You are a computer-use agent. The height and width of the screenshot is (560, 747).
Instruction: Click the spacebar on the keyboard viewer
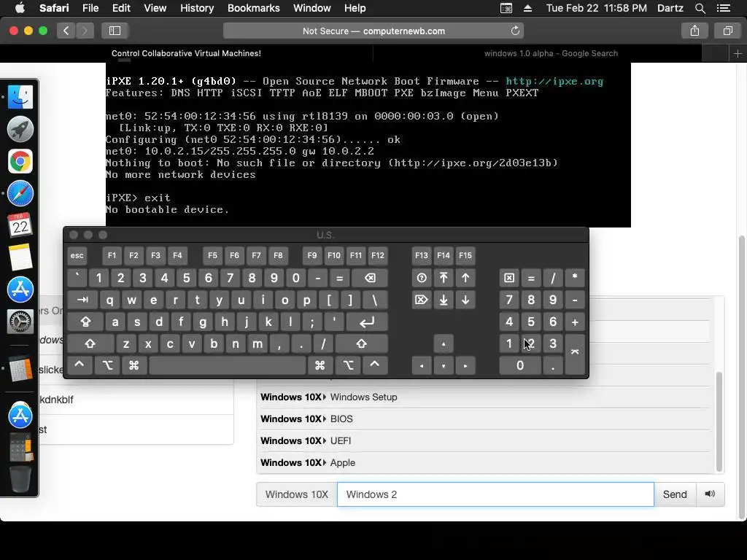[x=228, y=365]
